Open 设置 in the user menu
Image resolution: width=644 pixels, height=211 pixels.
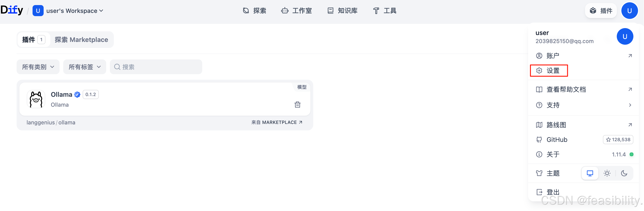click(x=583, y=70)
